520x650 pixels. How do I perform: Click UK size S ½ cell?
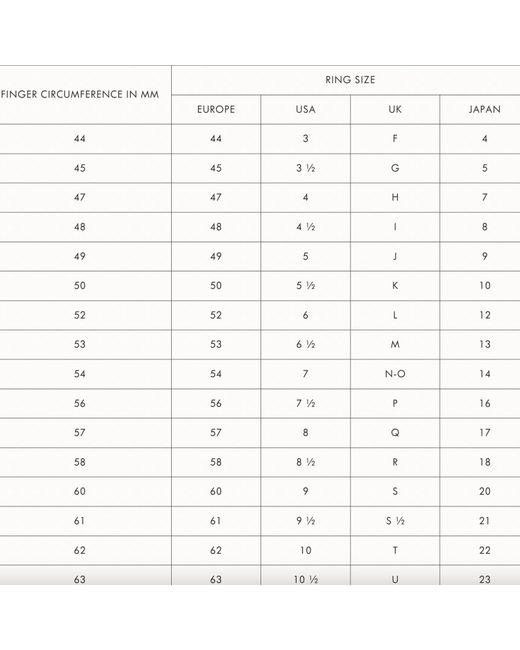pyautogui.click(x=395, y=521)
